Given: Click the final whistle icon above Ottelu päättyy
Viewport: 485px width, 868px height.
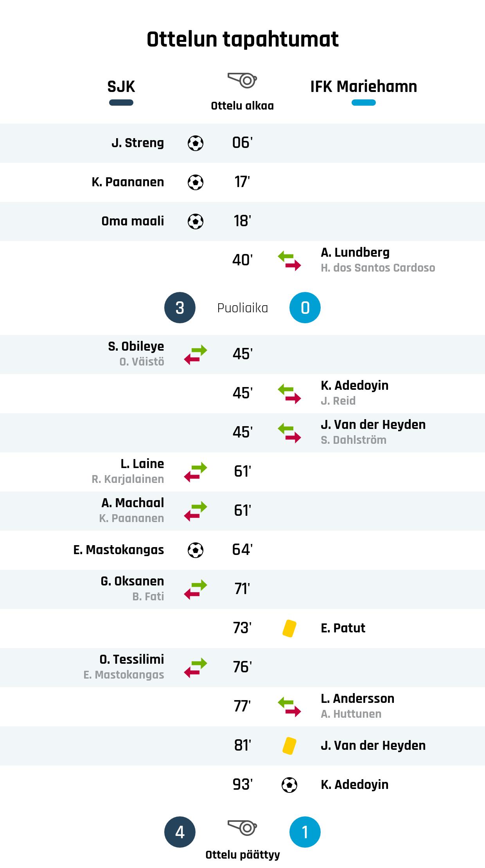Looking at the screenshot, I should point(242,828).
